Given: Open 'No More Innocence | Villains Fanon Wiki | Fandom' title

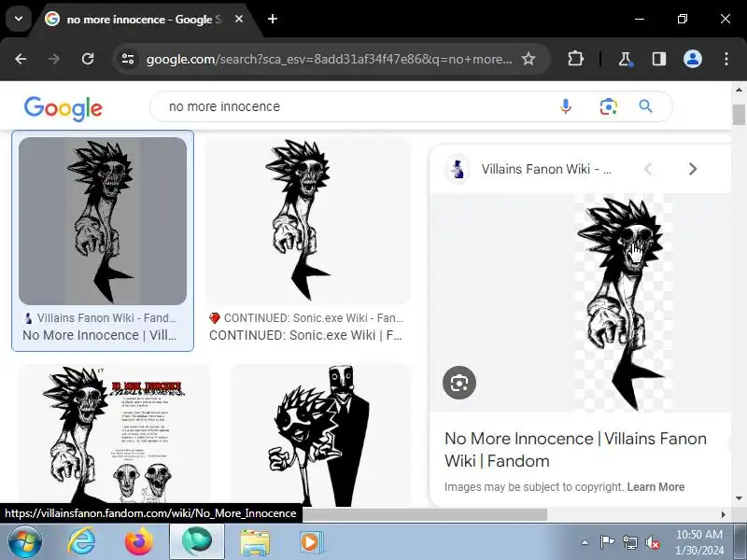Looking at the screenshot, I should click(575, 450).
